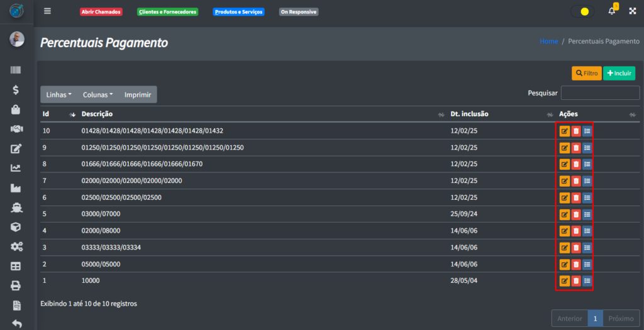Expand the Linhas dropdown
This screenshot has width=644, height=330.
click(x=59, y=94)
